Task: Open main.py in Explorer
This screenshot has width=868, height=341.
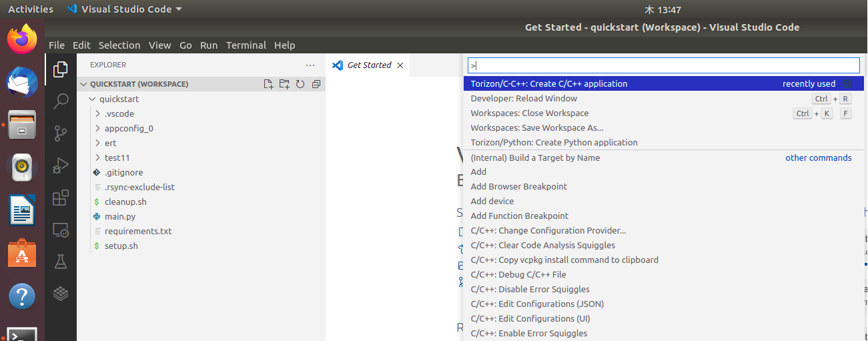Action: pyautogui.click(x=120, y=216)
